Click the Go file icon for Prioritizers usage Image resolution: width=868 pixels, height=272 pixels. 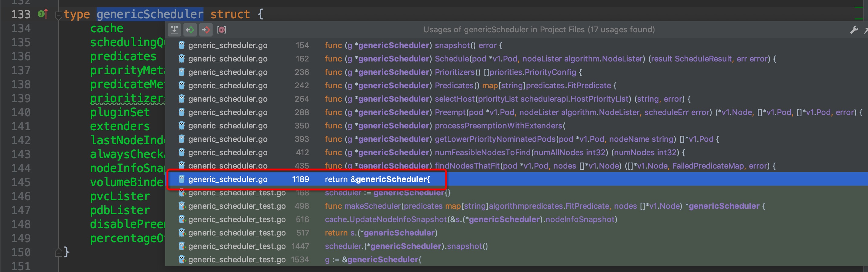coord(182,72)
